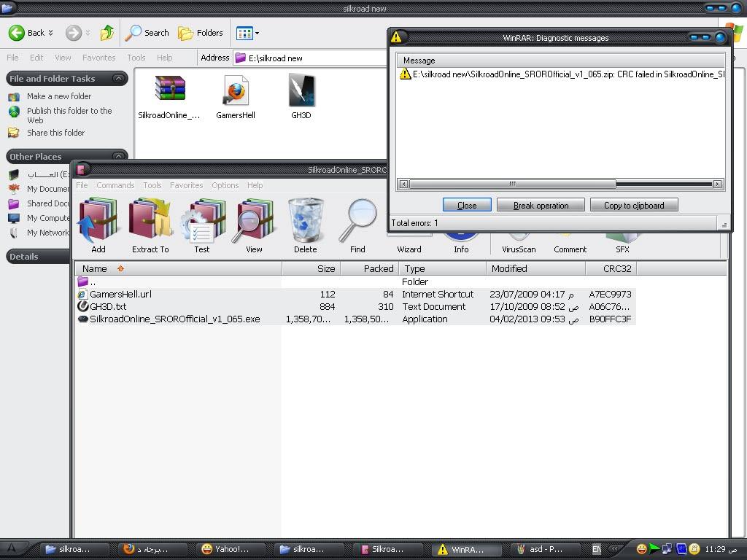The image size is (747, 560).
Task: Open the Forward button history dropdown
Action: [88, 33]
